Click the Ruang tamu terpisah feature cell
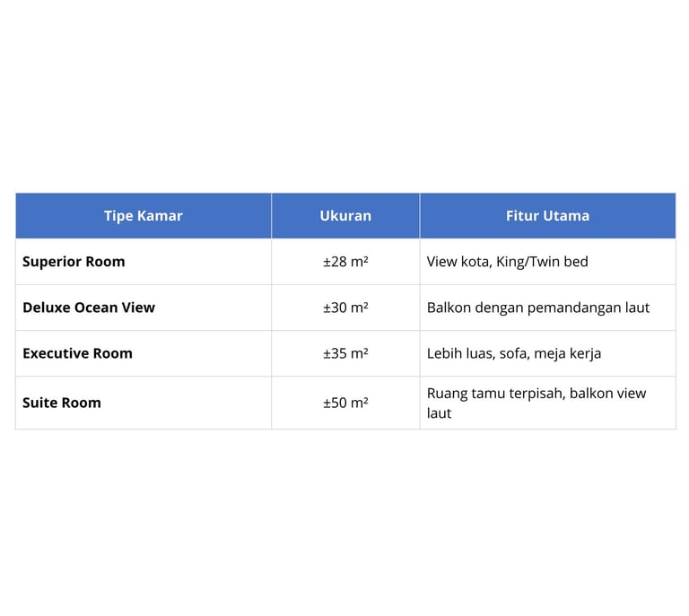 coord(547,403)
